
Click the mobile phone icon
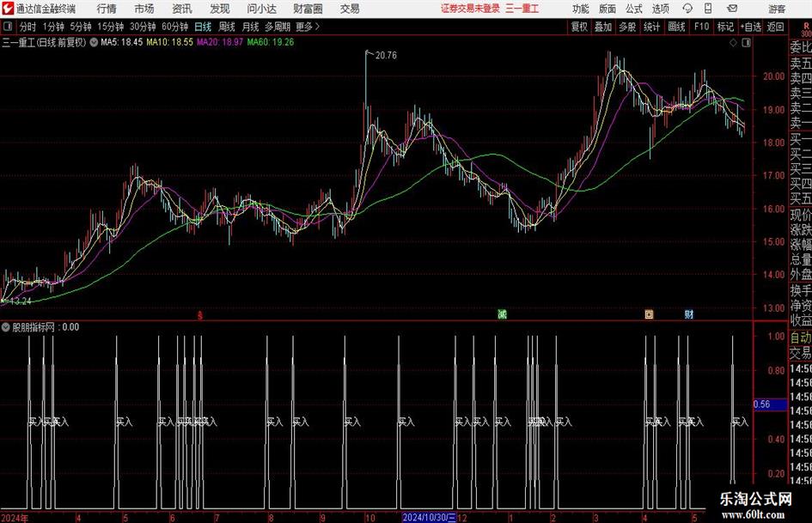pos(708,9)
